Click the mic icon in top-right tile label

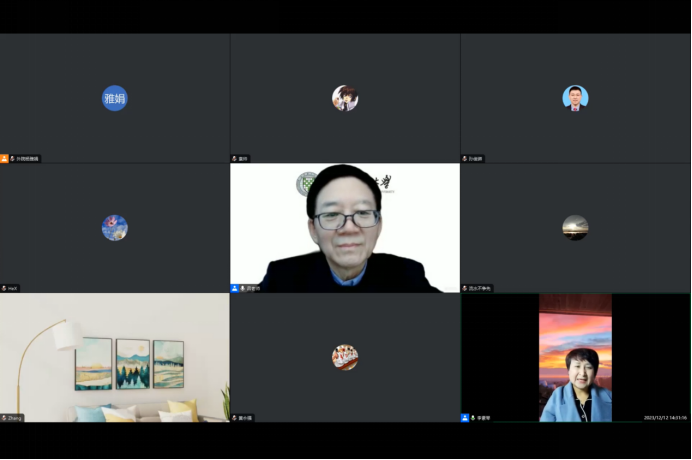click(465, 158)
